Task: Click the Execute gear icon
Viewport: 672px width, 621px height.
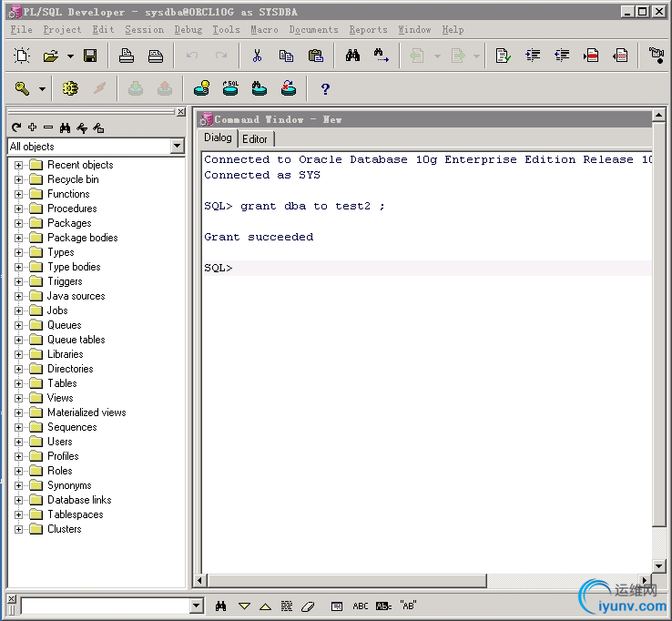Action: pyautogui.click(x=70, y=88)
